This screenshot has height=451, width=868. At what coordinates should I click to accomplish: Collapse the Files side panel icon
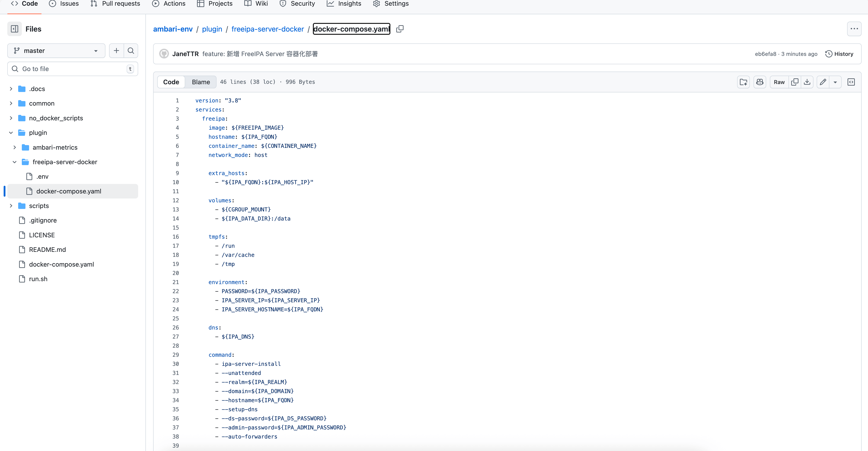click(x=15, y=29)
